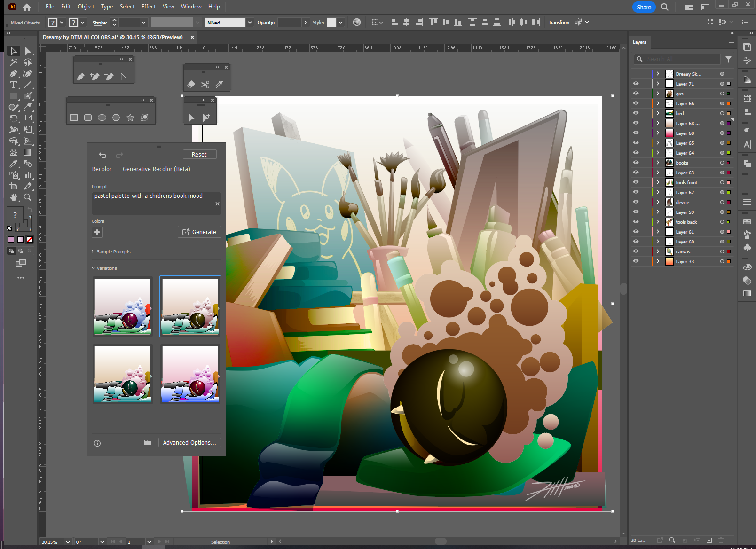Click the Scissors tool in the floating panel
This screenshot has height=549, width=756.
(205, 85)
